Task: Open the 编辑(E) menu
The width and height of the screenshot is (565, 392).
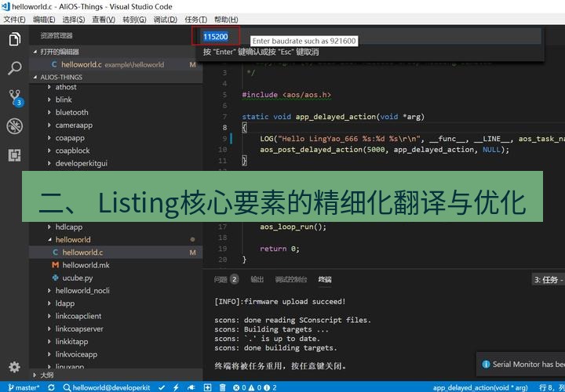Action: click(44, 20)
